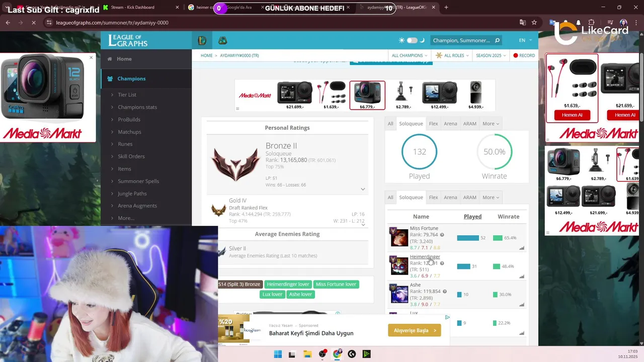644x362 pixels.
Task: Open File Explorer from the taskbar
Action: point(307,354)
